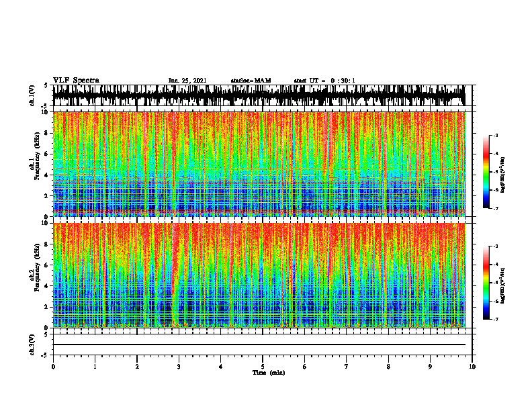Click the ch.1(V) waveform strip at top

click(x=259, y=95)
